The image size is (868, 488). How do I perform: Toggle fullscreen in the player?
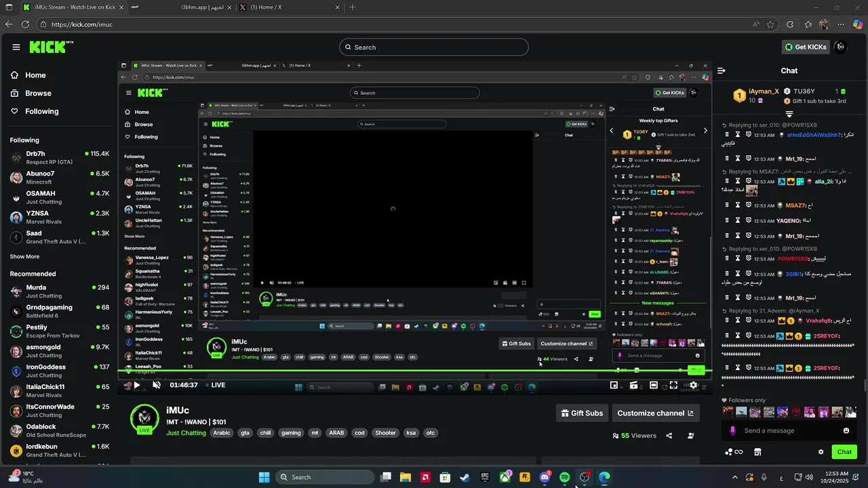tap(673, 385)
